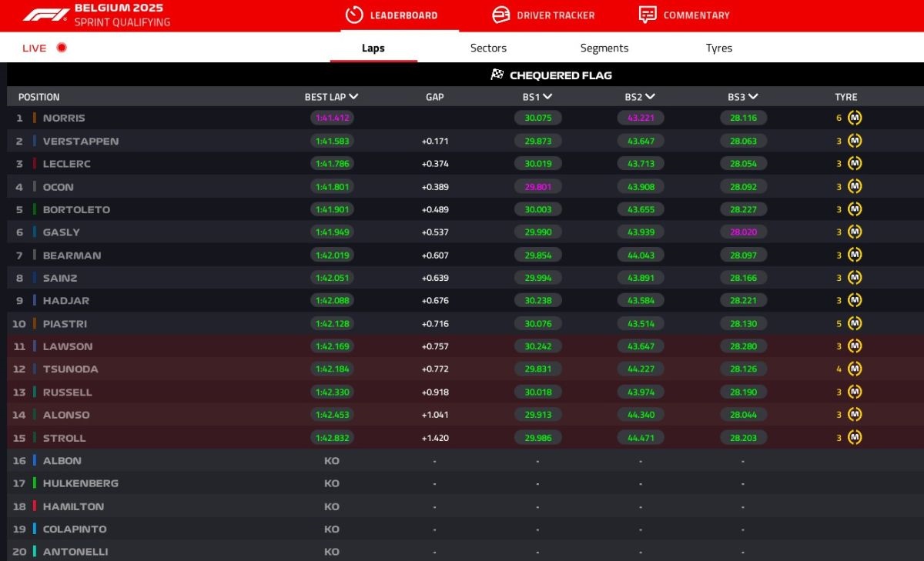
Task: Open the Tyres tab
Action: (718, 48)
